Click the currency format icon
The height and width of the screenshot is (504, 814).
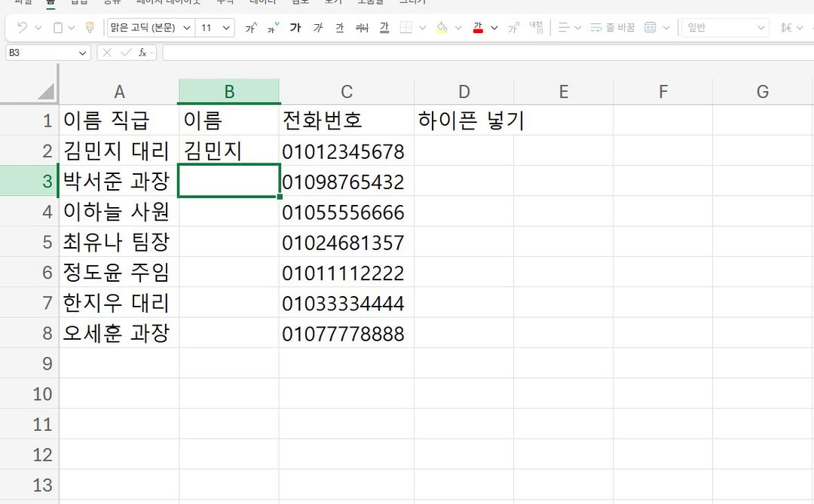coord(786,28)
